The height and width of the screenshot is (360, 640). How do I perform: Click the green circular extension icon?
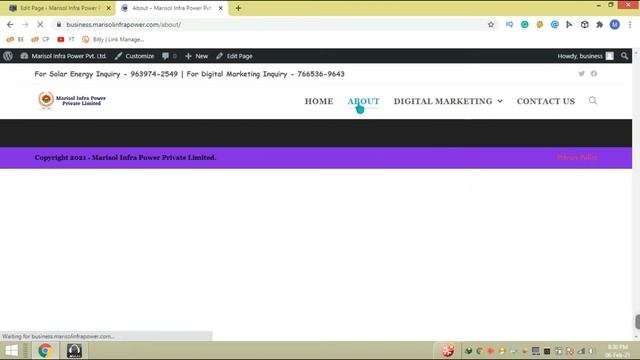524,24
